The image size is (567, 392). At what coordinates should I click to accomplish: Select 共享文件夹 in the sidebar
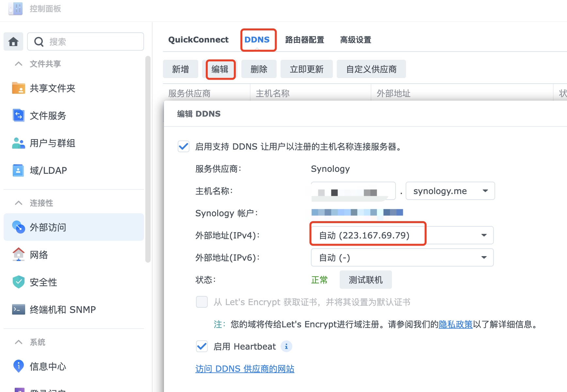coord(74,88)
